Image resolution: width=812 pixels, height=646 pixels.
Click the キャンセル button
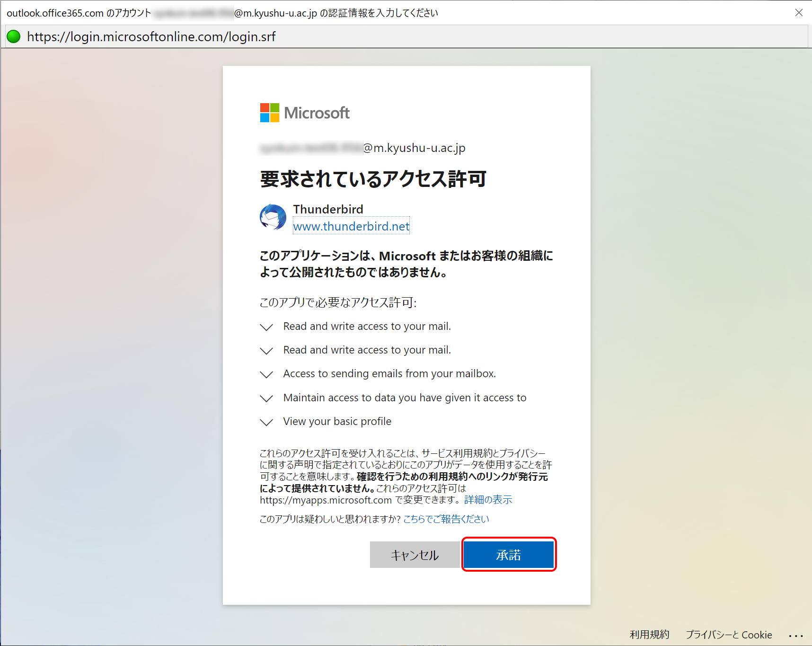(415, 555)
